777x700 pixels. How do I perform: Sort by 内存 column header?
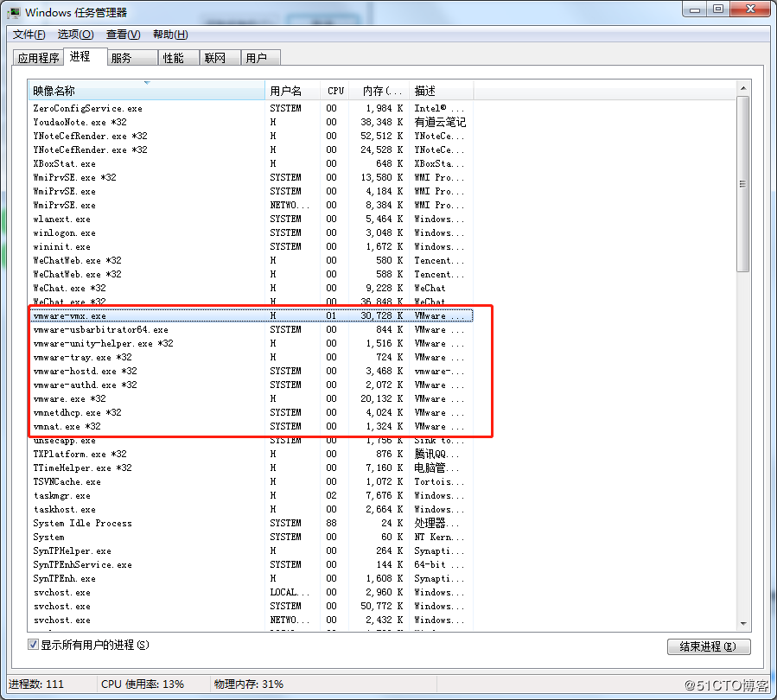point(381,91)
